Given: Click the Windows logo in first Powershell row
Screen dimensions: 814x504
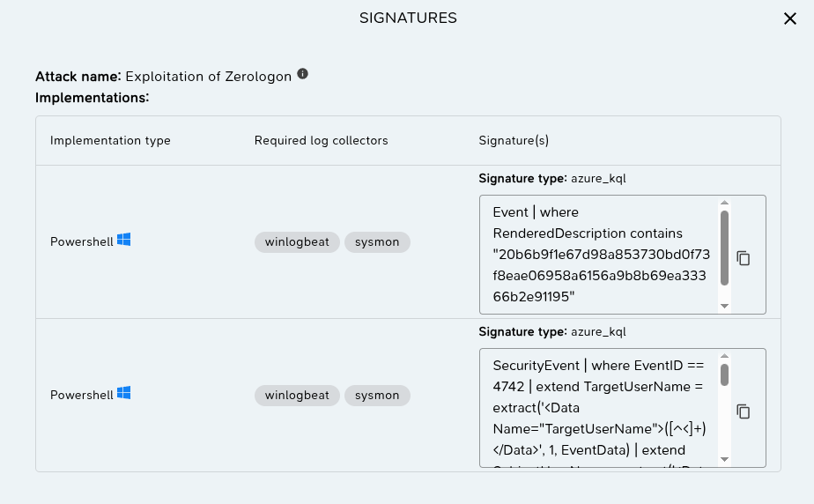Looking at the screenshot, I should point(123,240).
